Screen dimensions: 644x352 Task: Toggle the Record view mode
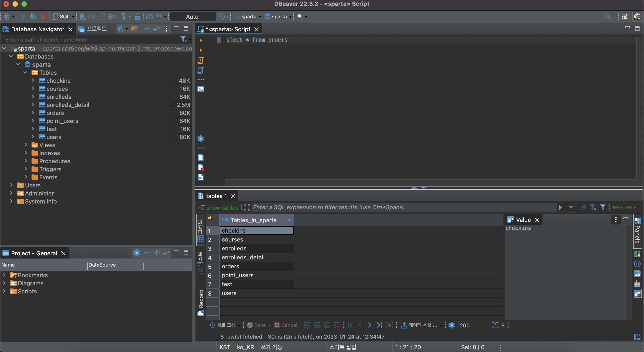[201, 303]
